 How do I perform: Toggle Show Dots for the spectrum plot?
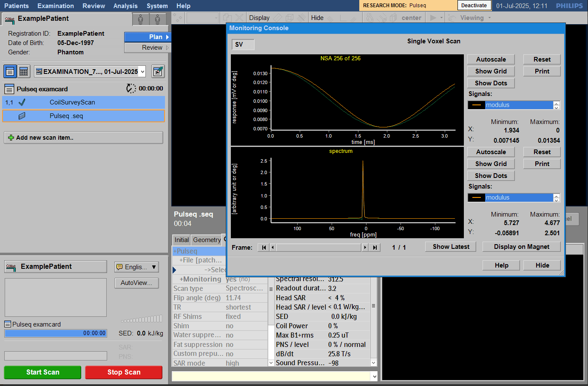[x=491, y=176]
